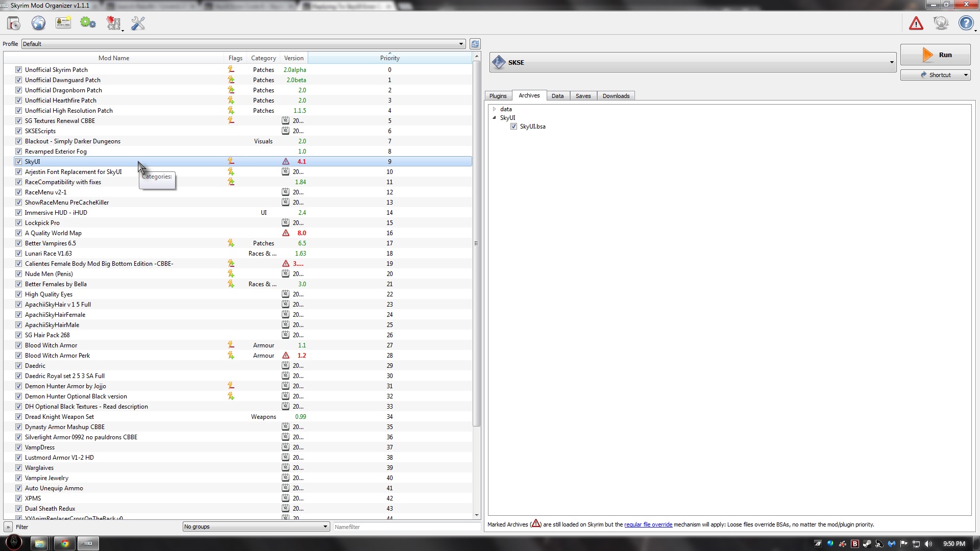Expand the Filter panel arrow button
Screen dimensions: 980x551
click(x=8, y=527)
